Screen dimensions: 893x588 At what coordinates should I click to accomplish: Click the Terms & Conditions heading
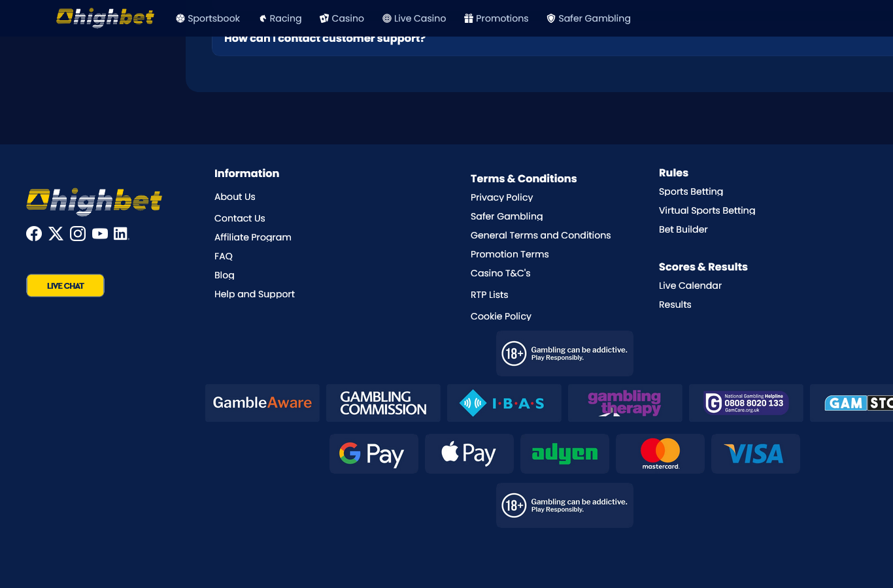coord(524,178)
